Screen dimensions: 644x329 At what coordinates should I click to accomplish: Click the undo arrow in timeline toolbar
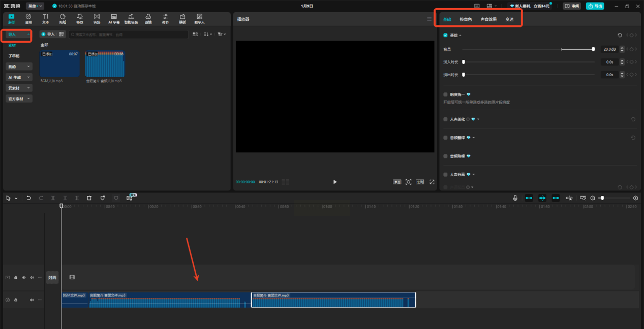tap(29, 198)
